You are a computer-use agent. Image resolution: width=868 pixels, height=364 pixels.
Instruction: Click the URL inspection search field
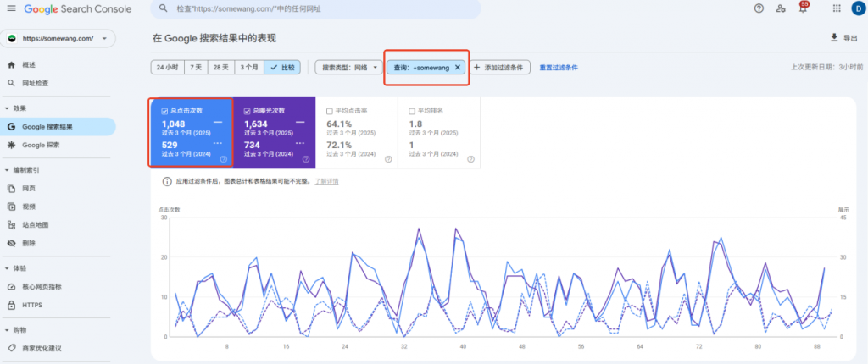click(315, 8)
